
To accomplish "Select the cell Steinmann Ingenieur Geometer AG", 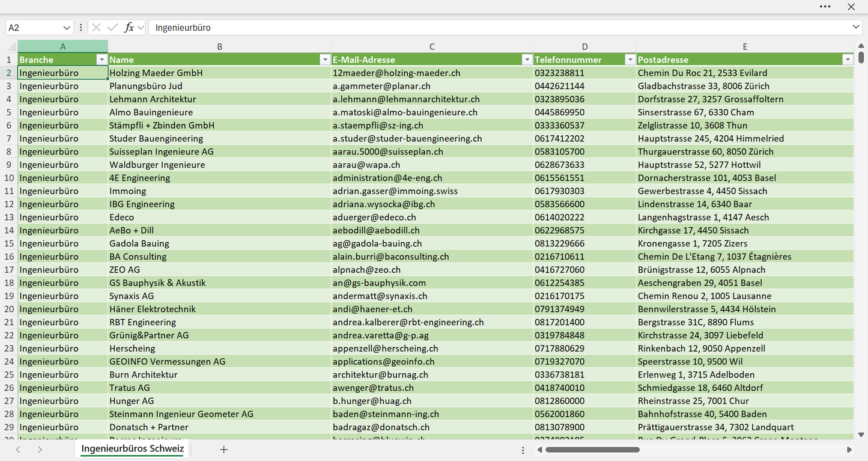I will point(219,414).
